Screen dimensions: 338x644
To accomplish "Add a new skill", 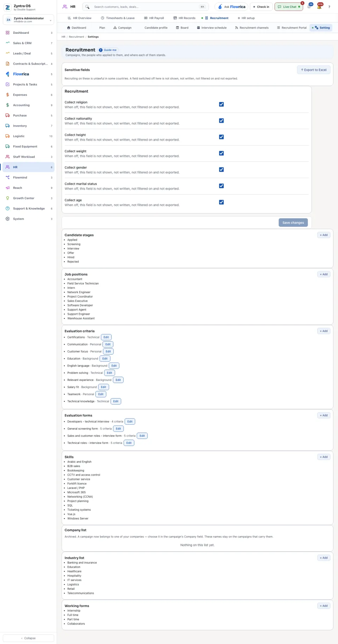I will point(324,457).
